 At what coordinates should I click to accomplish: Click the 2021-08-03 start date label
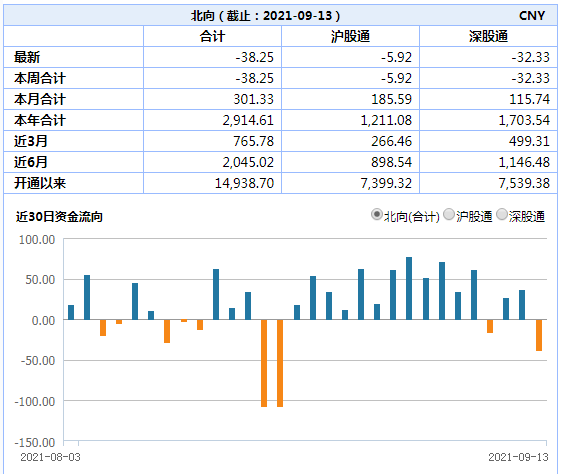[50, 457]
